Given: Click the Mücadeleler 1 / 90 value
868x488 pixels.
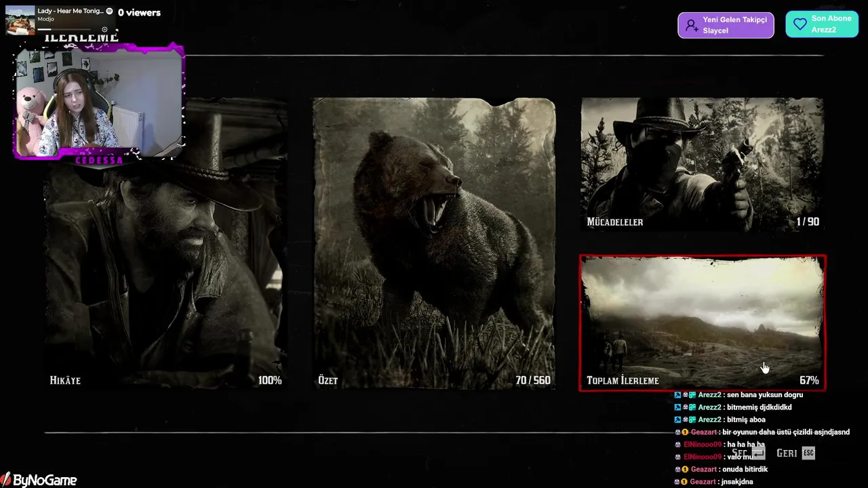Looking at the screenshot, I should click(808, 222).
